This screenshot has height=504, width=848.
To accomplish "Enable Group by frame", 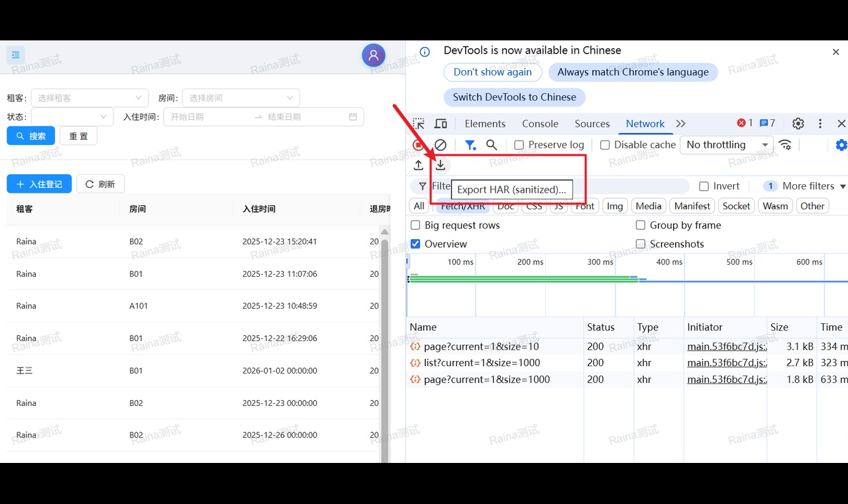I will pyautogui.click(x=641, y=225).
